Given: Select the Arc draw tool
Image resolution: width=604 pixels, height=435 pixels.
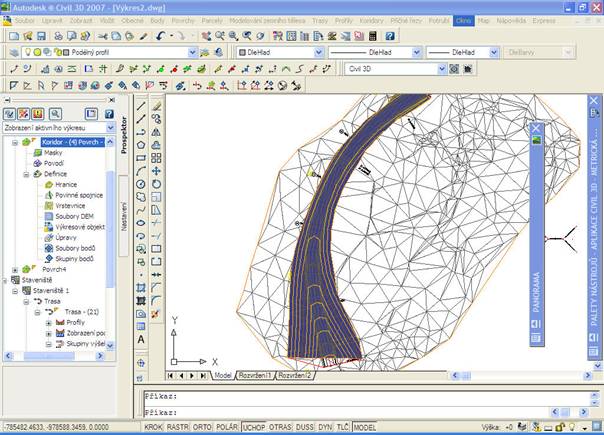Looking at the screenshot, I should point(141,171).
